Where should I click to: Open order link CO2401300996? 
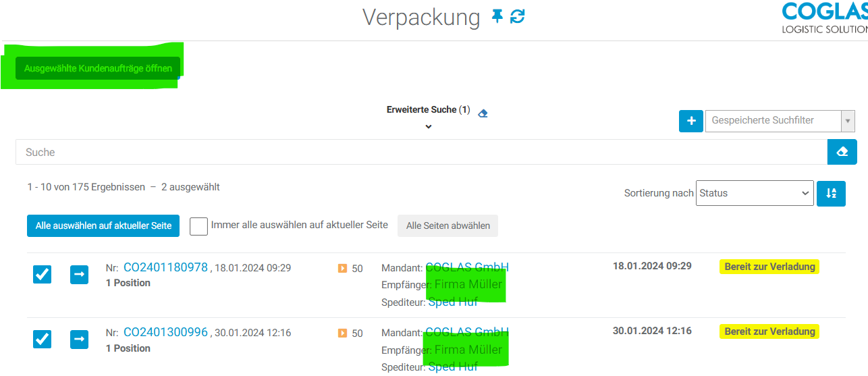(165, 332)
